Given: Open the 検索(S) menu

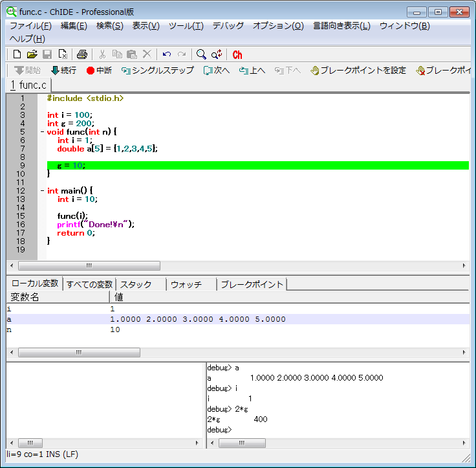Looking at the screenshot, I should coord(109,26).
